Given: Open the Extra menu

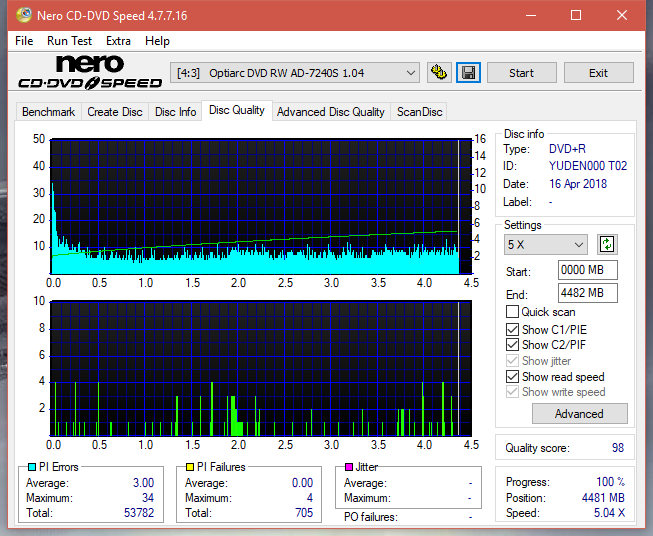Looking at the screenshot, I should 118,41.
